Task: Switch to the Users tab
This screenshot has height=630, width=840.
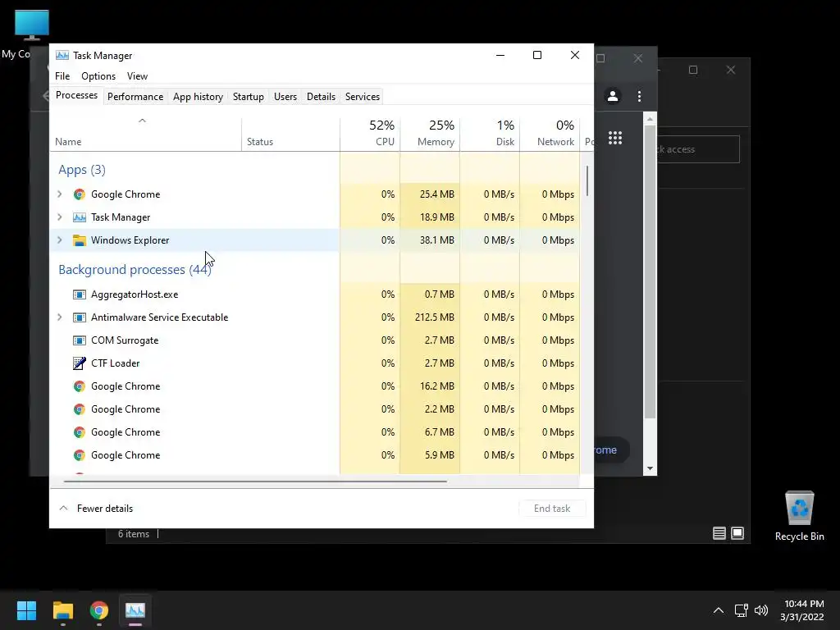Action: pyautogui.click(x=285, y=97)
